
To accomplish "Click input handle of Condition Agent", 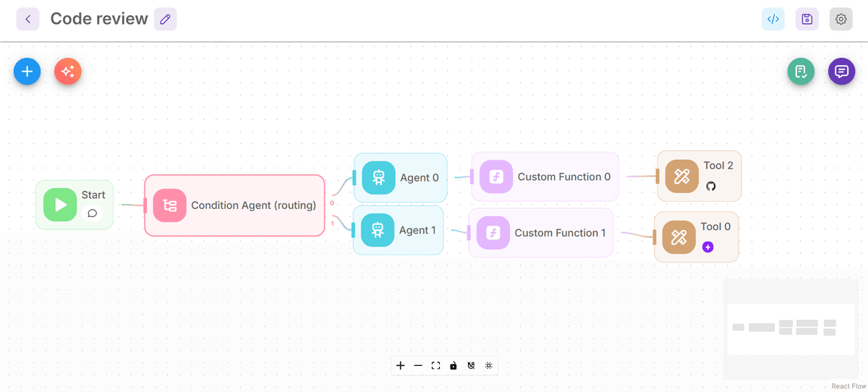I will coord(145,205).
